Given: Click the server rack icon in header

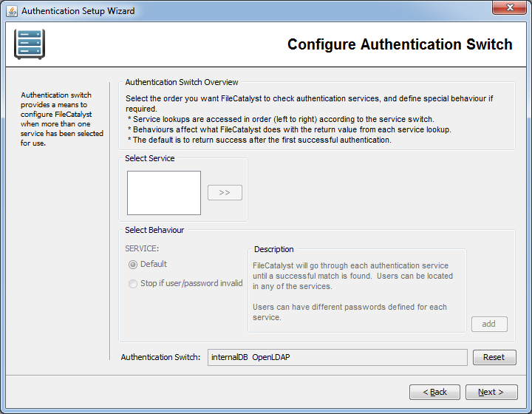Looking at the screenshot, I should pyautogui.click(x=30, y=44).
